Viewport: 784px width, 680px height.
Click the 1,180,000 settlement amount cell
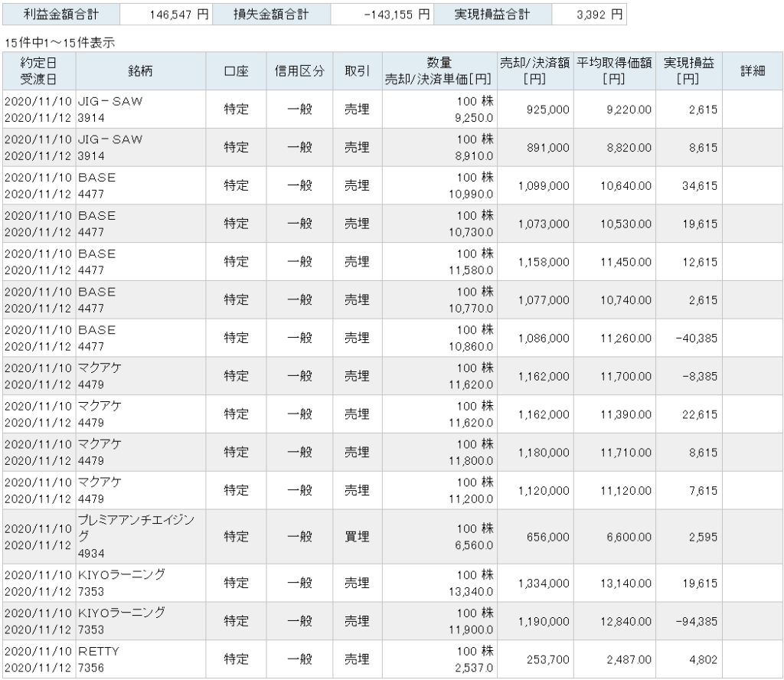[x=535, y=453]
